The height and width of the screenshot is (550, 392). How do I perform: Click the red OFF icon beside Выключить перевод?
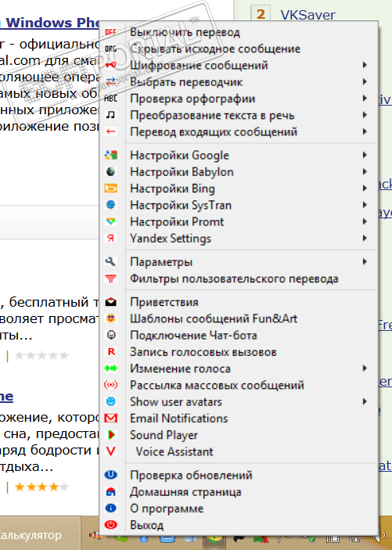coord(110,32)
